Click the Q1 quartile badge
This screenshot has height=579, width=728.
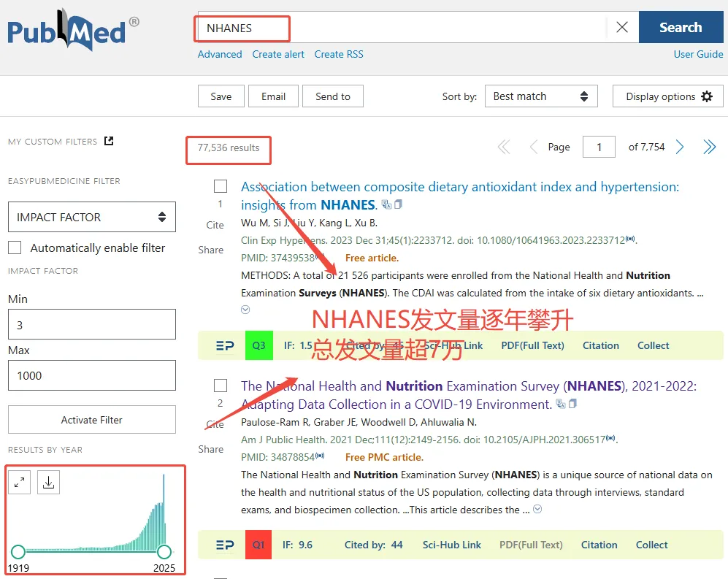[258, 545]
